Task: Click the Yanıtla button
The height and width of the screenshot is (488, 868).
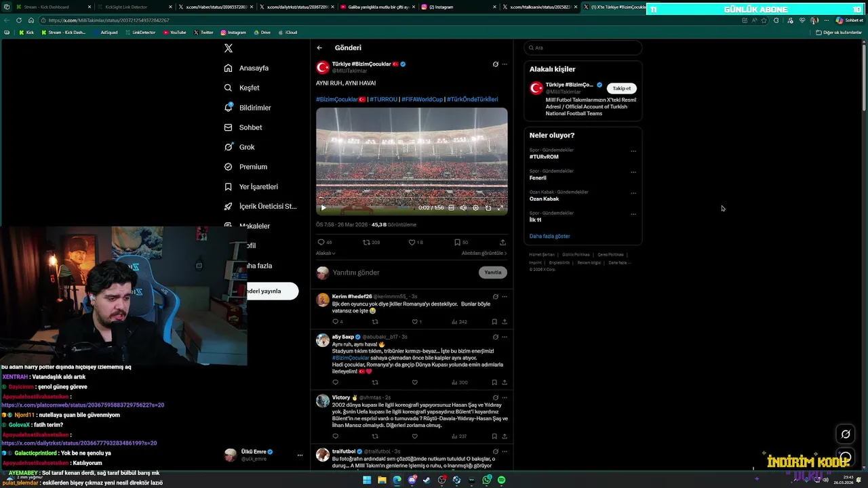Action: [x=493, y=272]
